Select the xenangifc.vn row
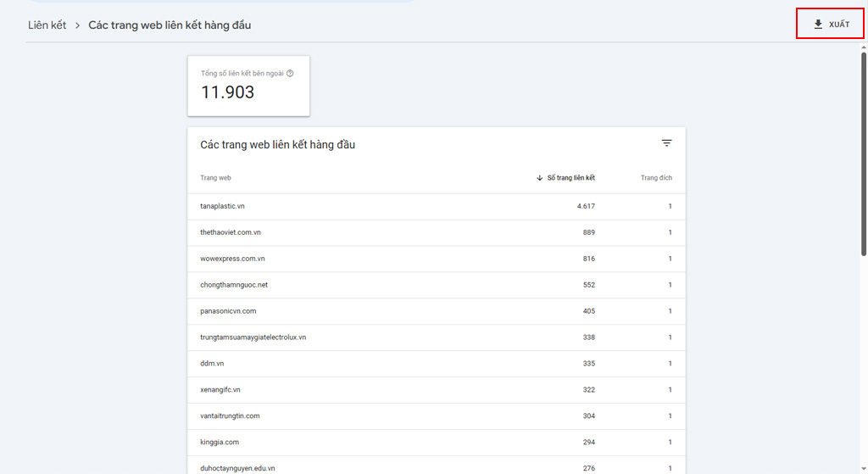The height and width of the screenshot is (474, 868). pos(437,390)
